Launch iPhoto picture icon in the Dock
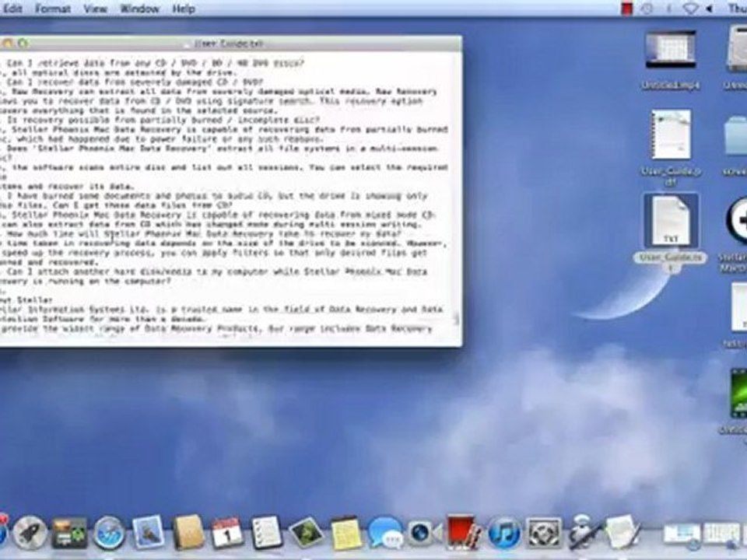Viewport: 747px width, 560px height. click(x=306, y=532)
